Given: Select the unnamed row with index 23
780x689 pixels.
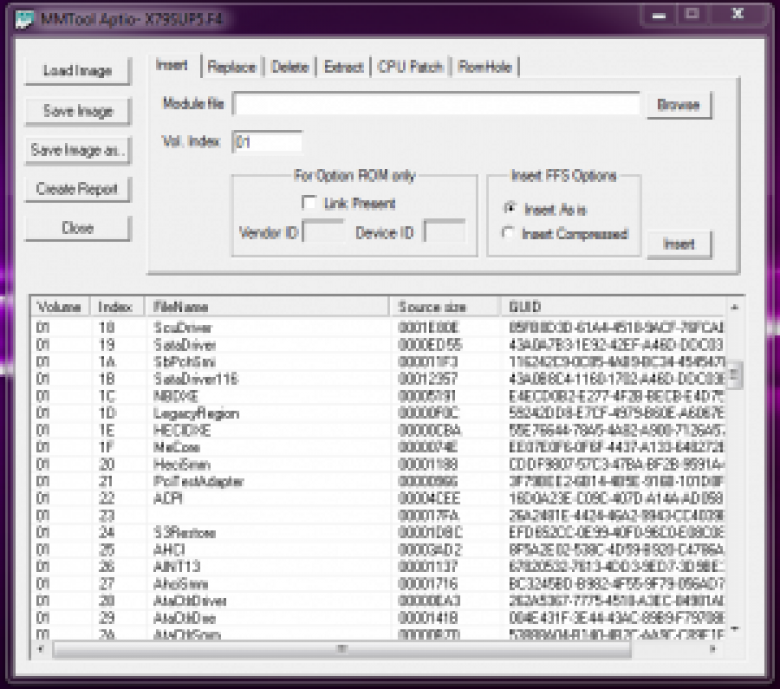Looking at the screenshot, I should tap(378, 515).
